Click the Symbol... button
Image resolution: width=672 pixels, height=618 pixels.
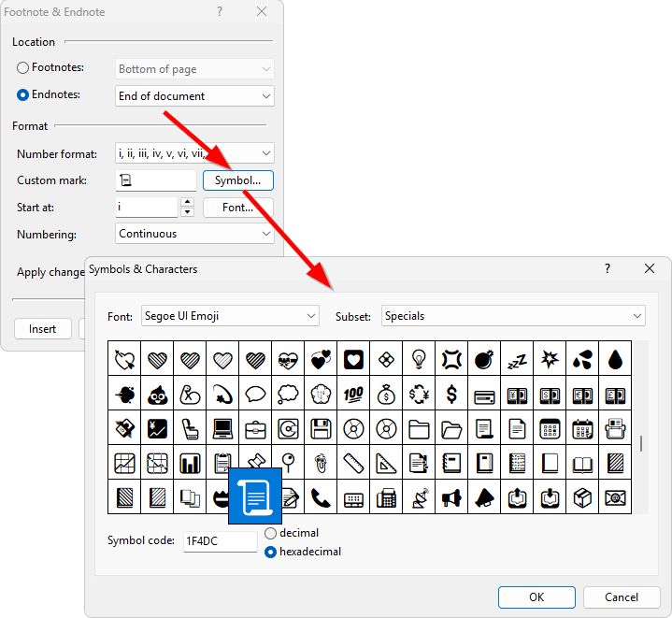237,180
